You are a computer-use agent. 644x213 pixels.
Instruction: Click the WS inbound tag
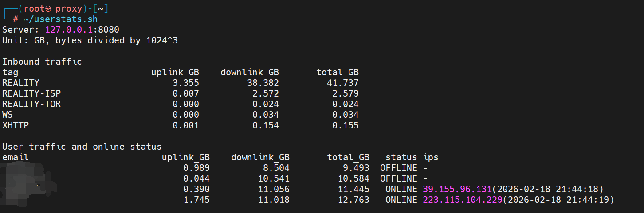coord(8,115)
